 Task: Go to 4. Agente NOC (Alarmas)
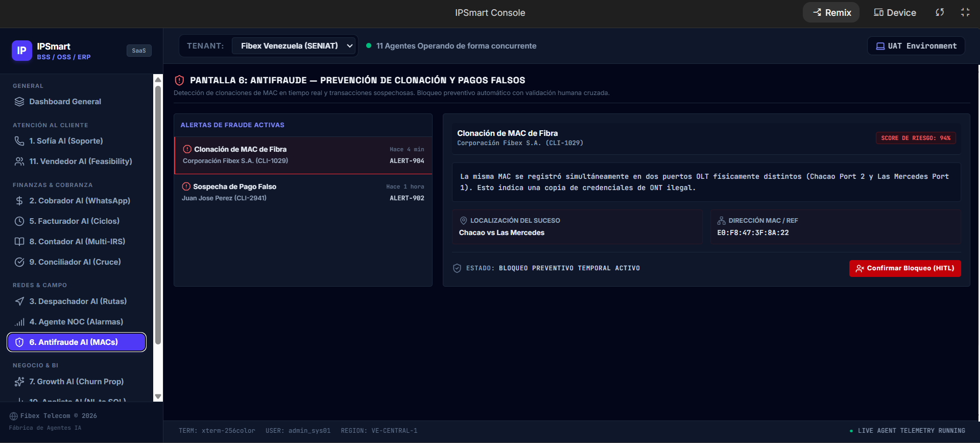pos(77,322)
